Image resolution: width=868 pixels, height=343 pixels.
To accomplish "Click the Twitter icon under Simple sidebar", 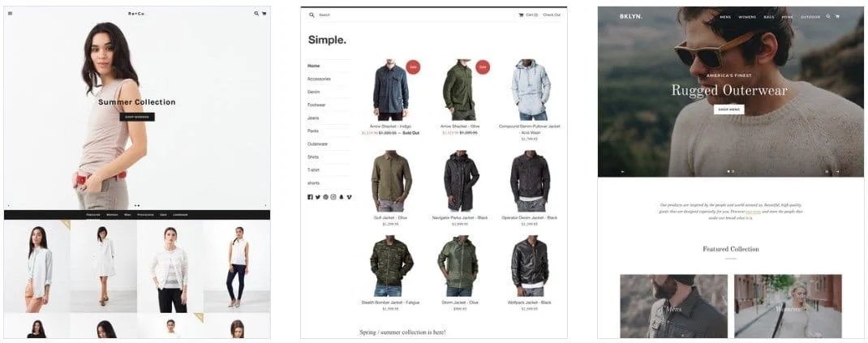I will coord(318,197).
